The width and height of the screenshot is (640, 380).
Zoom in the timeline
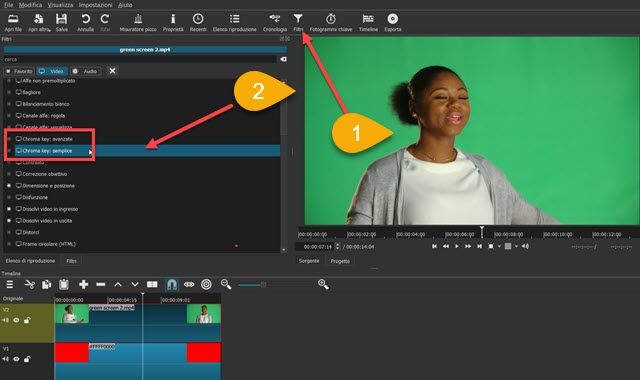click(323, 284)
